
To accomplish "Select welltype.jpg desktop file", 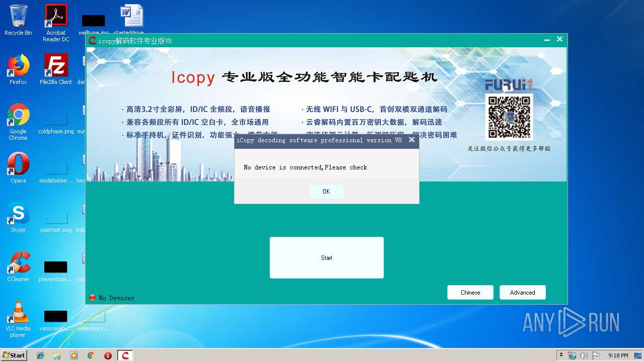I will point(94,24).
